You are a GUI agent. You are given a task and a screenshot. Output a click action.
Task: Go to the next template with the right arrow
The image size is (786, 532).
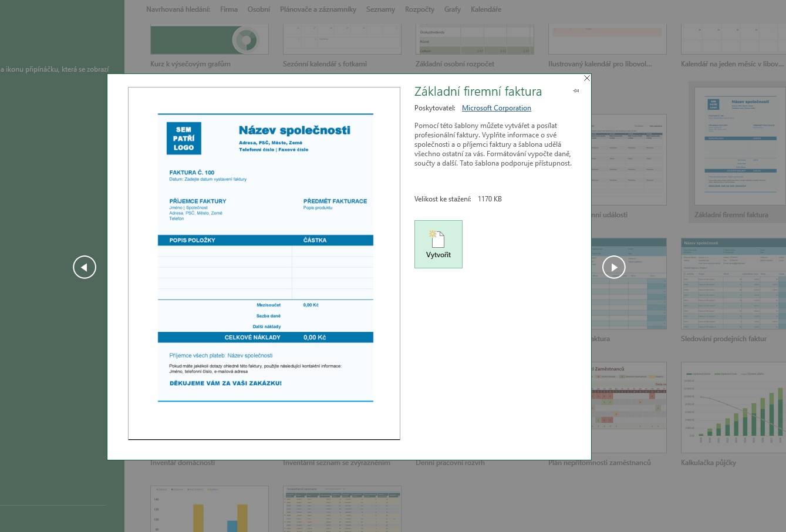click(x=614, y=267)
